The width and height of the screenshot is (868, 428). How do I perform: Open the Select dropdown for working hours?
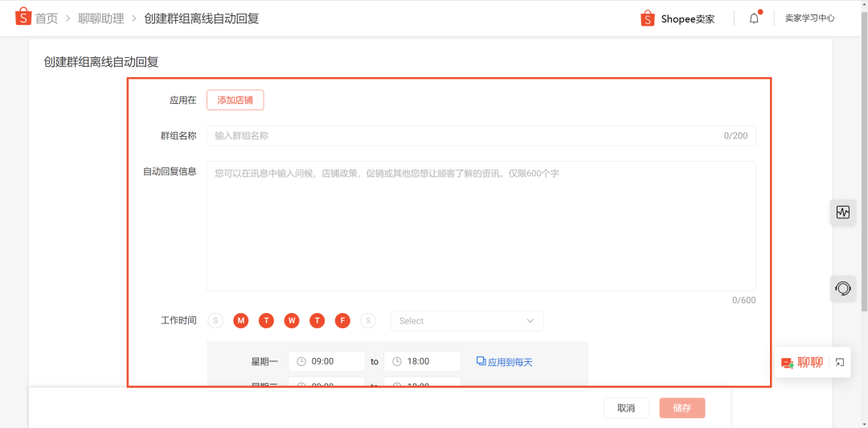[x=466, y=321]
